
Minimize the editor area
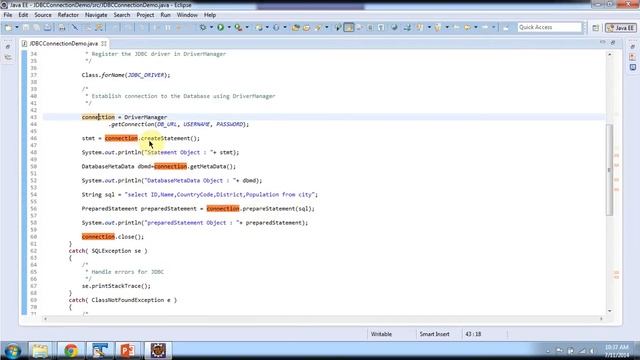coord(603,42)
